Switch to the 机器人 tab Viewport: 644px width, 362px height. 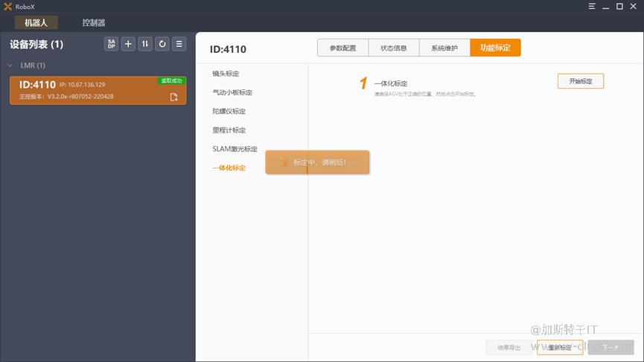tap(36, 22)
